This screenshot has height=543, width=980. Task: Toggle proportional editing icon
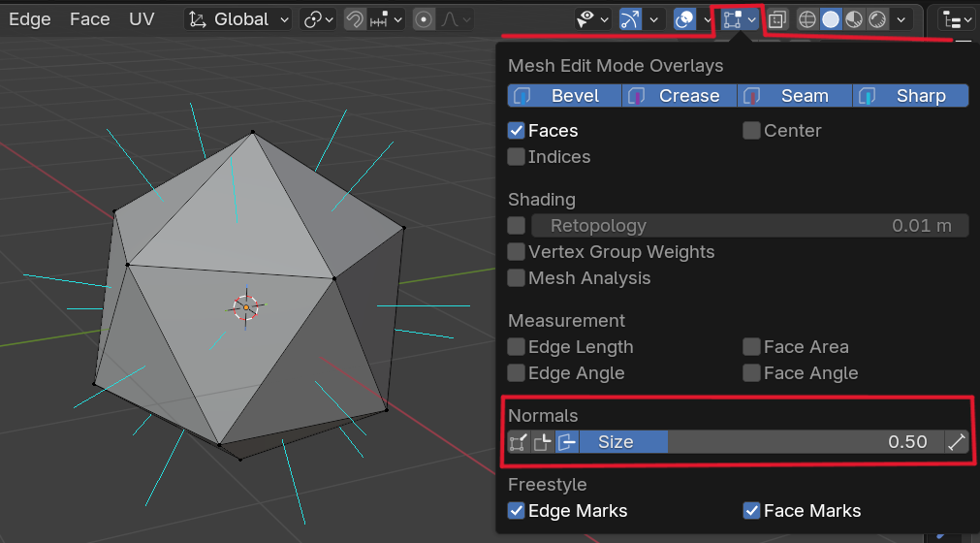click(x=424, y=19)
